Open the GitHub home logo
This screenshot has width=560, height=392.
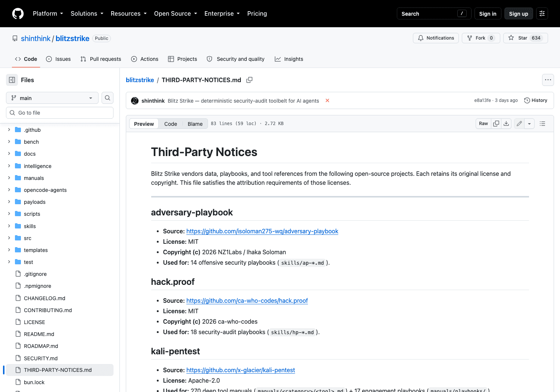tap(18, 13)
